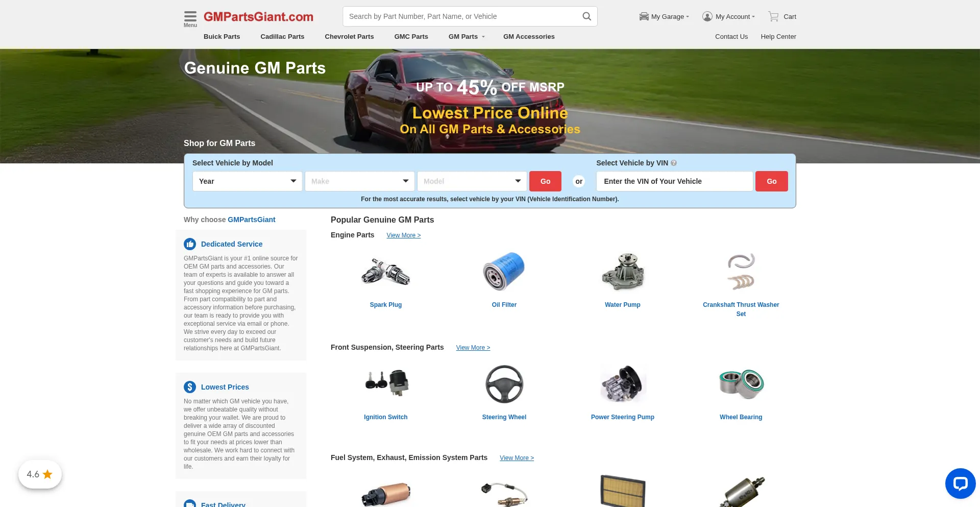Open the Spark Plug product thumbnail
Viewport: 980px width, 507px height.
click(385, 271)
